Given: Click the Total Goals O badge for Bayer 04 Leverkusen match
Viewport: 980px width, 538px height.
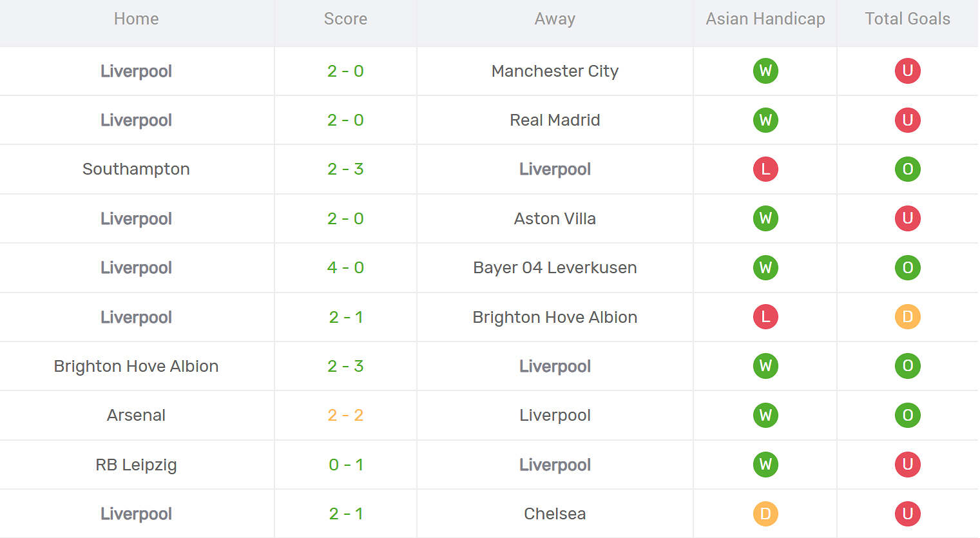Looking at the screenshot, I should pyautogui.click(x=907, y=267).
